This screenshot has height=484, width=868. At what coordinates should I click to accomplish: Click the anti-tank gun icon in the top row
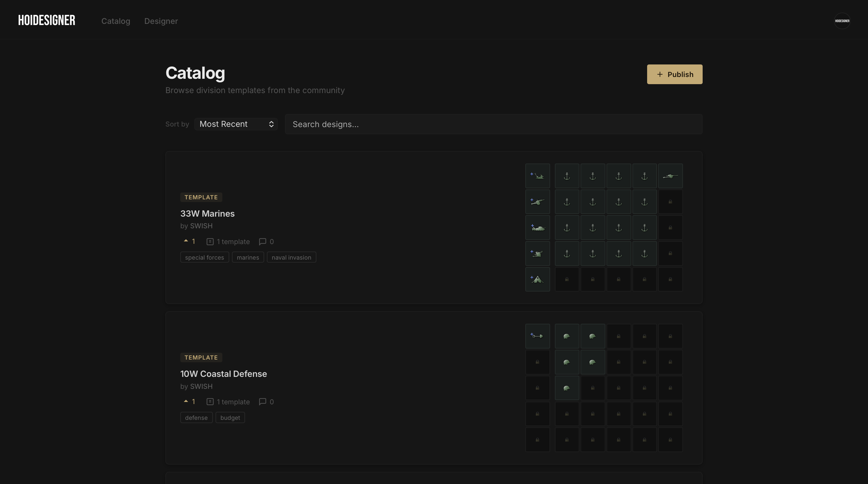click(x=670, y=175)
